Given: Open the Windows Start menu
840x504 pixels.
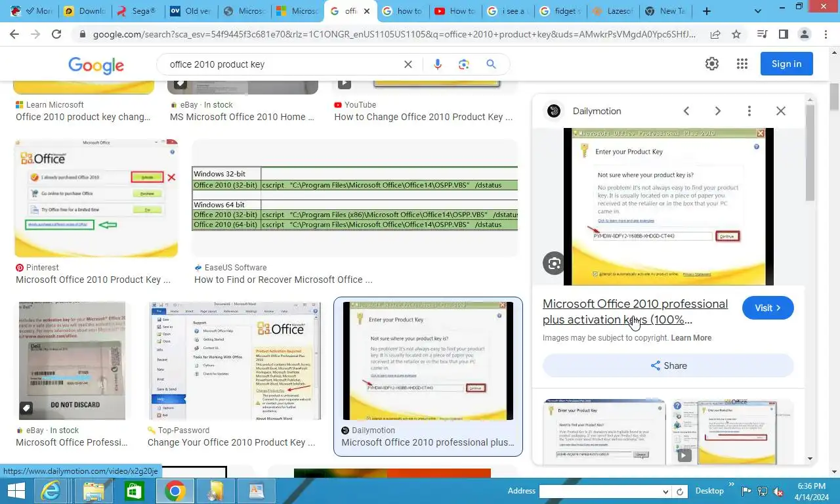Looking at the screenshot, I should (x=16, y=491).
